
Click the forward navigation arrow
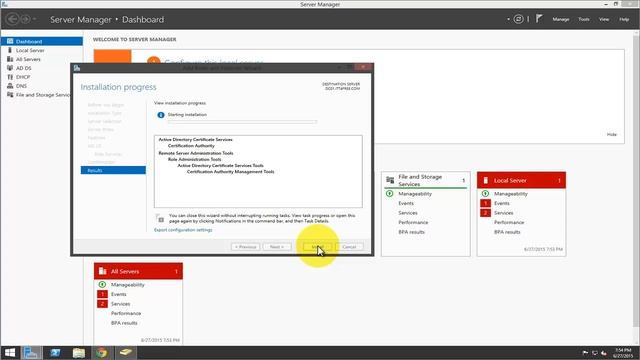25,19
